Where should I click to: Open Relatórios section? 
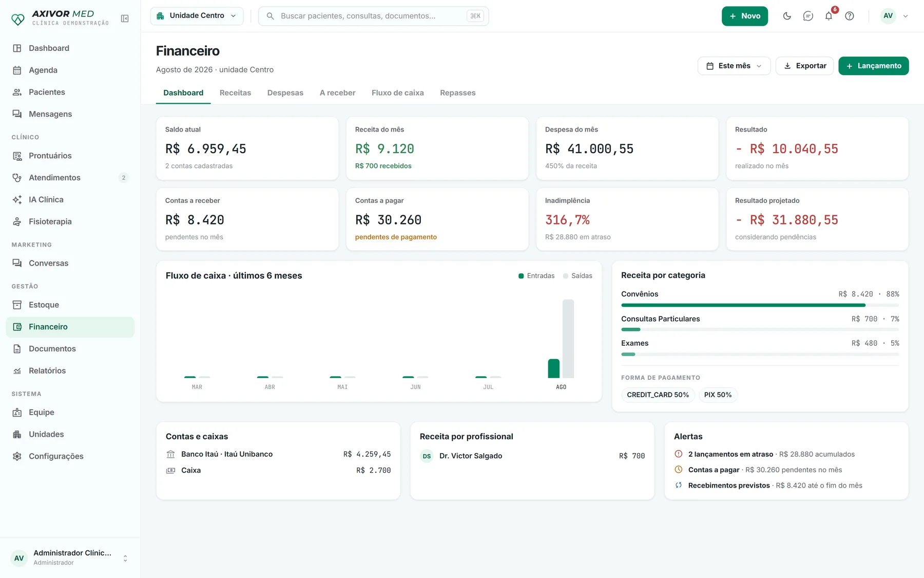point(70,370)
